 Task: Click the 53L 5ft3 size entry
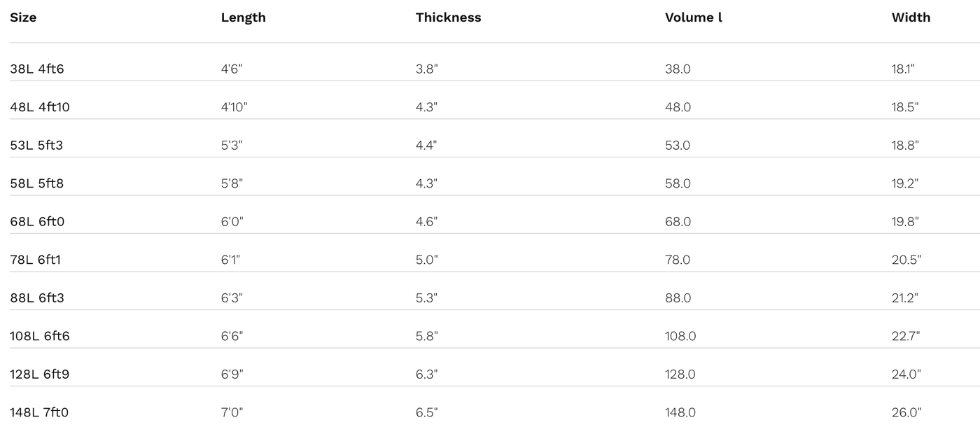point(36,146)
